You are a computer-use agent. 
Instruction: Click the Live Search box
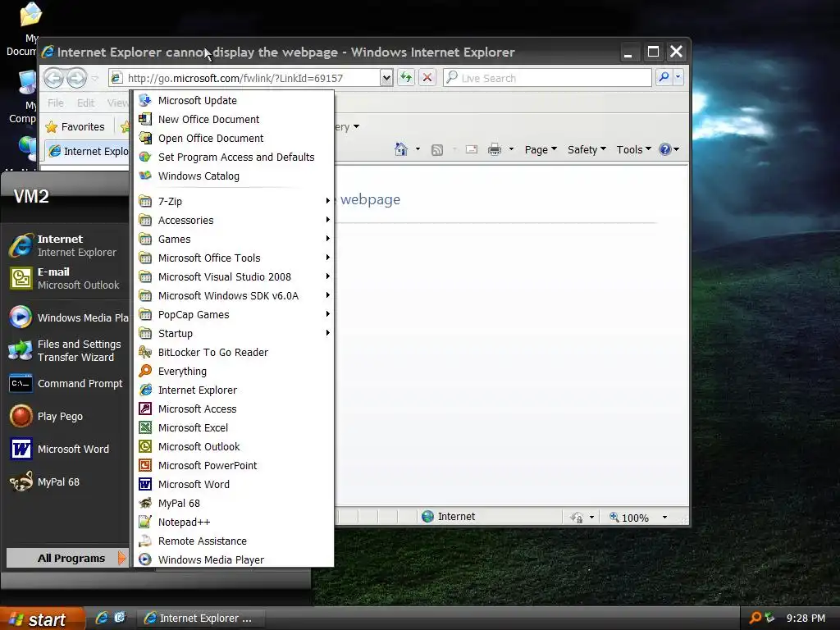click(547, 78)
